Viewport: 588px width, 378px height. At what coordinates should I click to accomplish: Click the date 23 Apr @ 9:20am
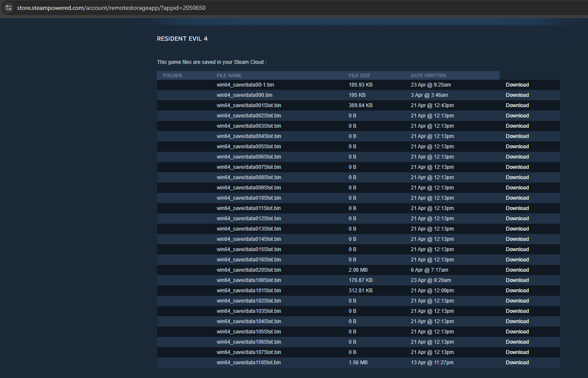coord(431,280)
